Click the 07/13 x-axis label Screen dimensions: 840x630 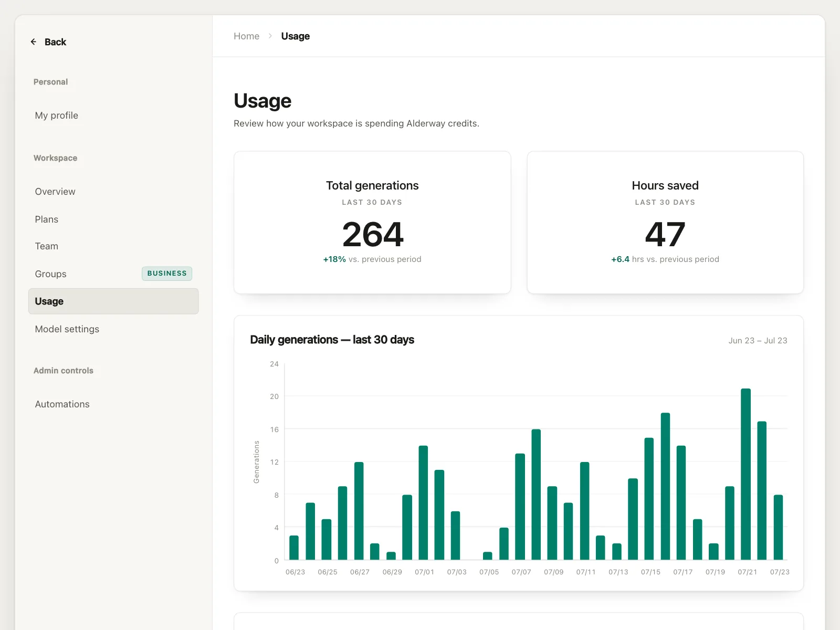coord(618,572)
